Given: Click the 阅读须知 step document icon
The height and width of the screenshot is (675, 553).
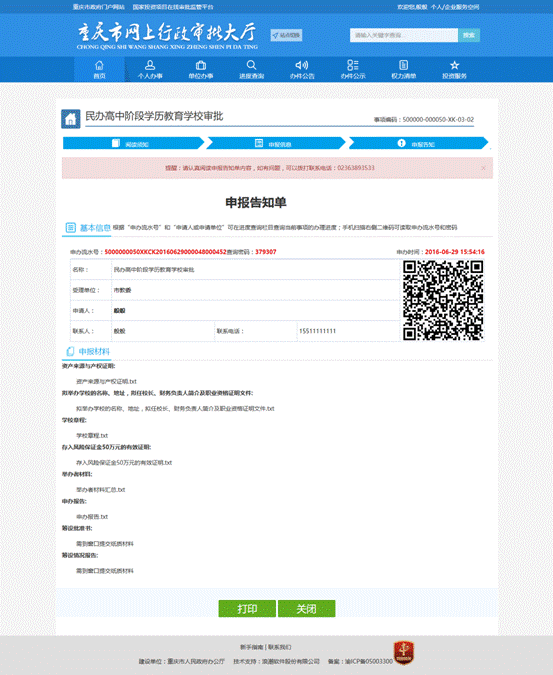Looking at the screenshot, I should tap(115, 143).
